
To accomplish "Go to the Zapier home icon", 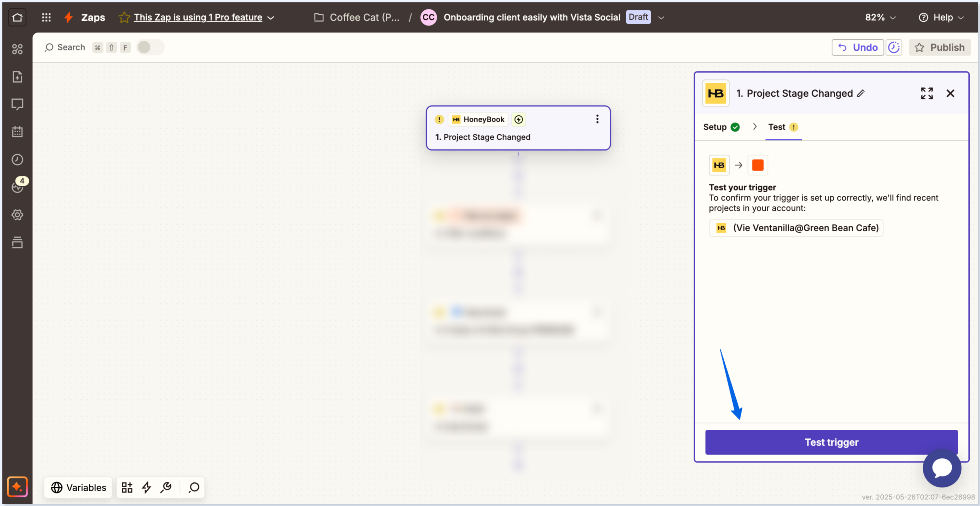I will tap(17, 18).
